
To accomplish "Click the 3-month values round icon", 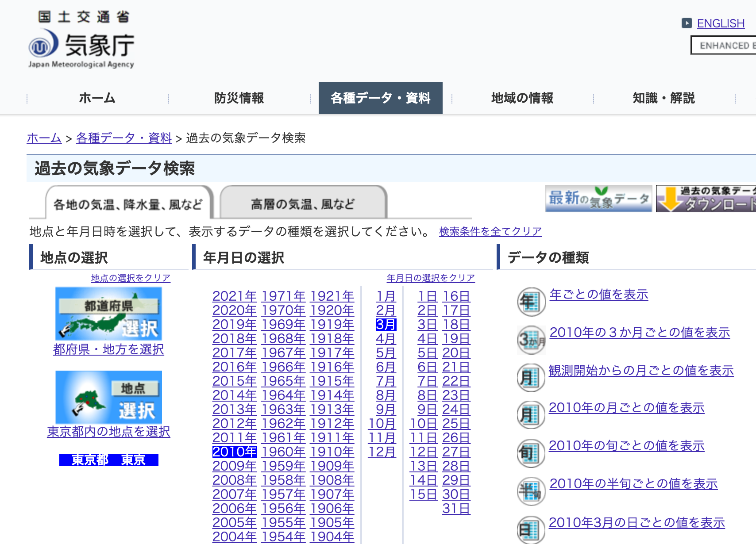I will (531, 340).
